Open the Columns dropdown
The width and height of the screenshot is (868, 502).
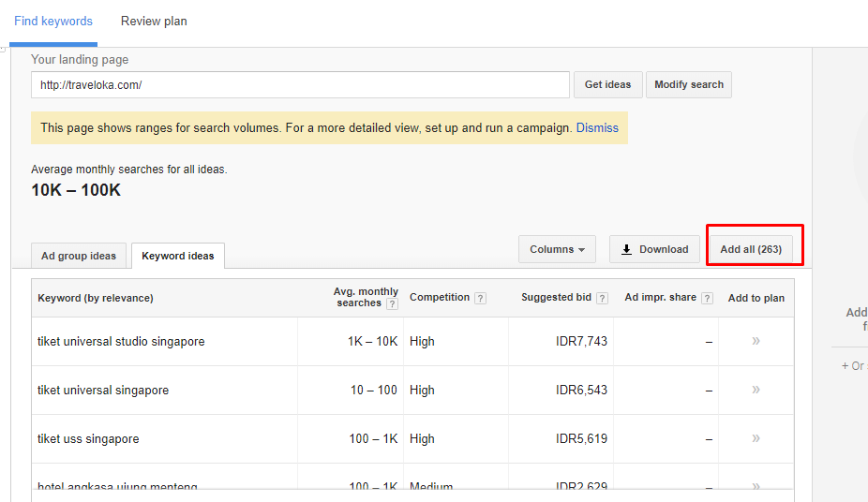(557, 249)
